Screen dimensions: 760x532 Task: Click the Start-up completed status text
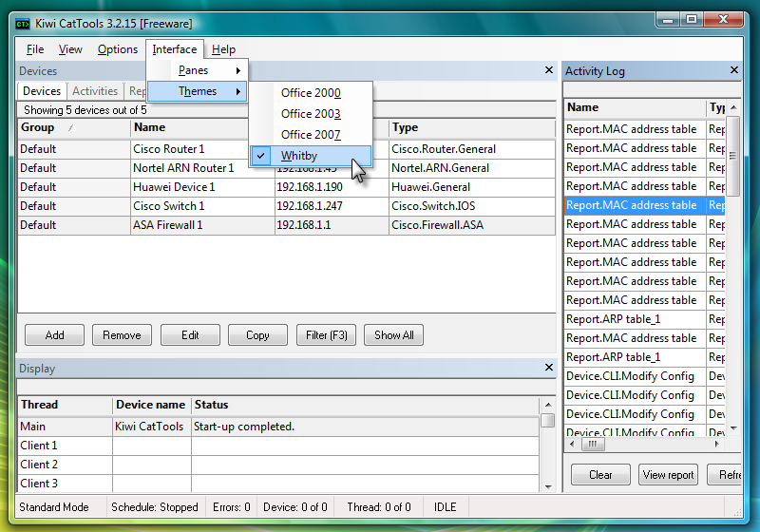(244, 427)
